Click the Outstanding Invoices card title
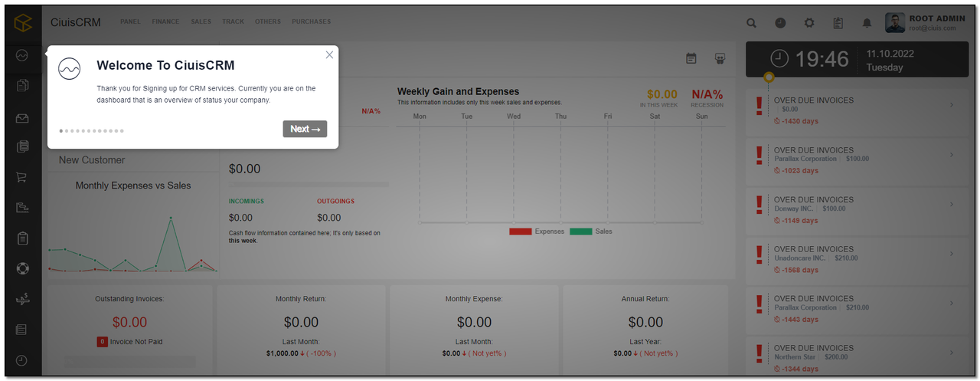 point(129,299)
